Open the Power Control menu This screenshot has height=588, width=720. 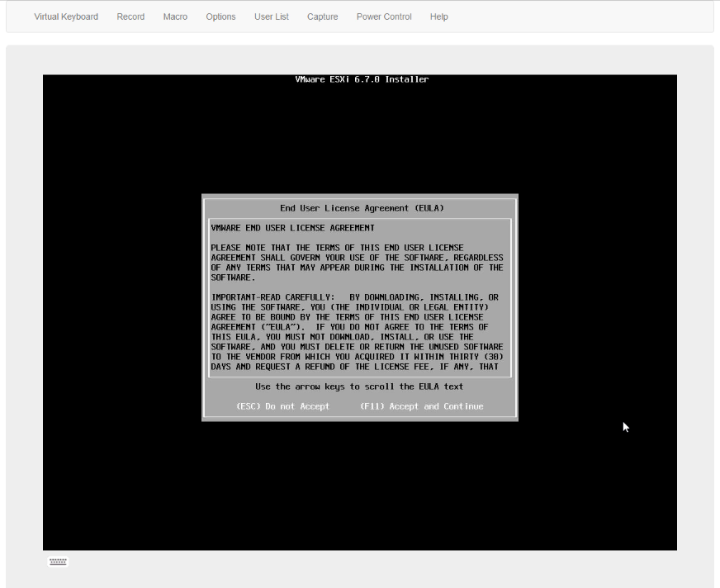pos(384,17)
